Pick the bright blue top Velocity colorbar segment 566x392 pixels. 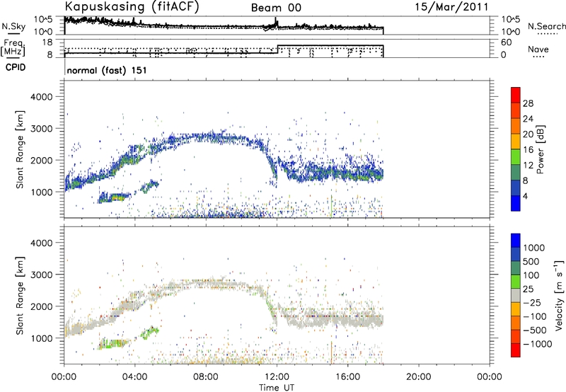click(x=516, y=241)
